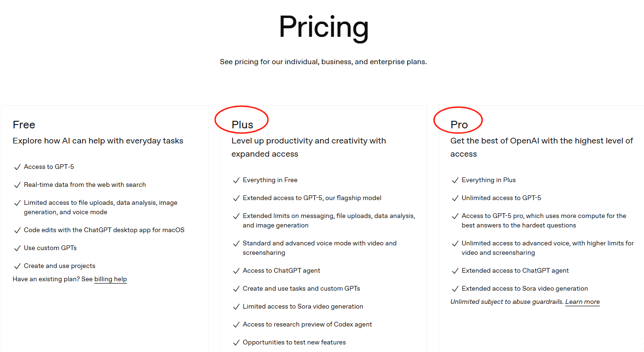Select the checkmark beside "Everything in Free"
Screen dimensions: 644x352
[x=236, y=180]
